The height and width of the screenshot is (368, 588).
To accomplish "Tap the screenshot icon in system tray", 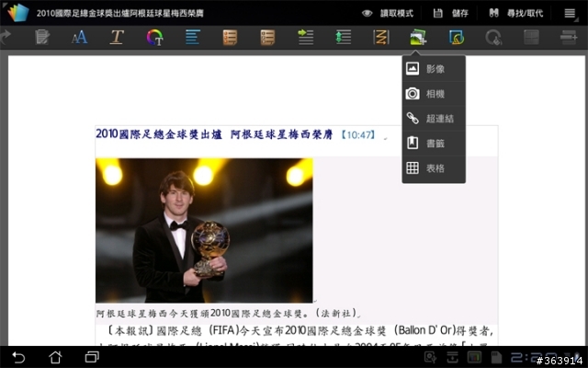I will click(430, 357).
